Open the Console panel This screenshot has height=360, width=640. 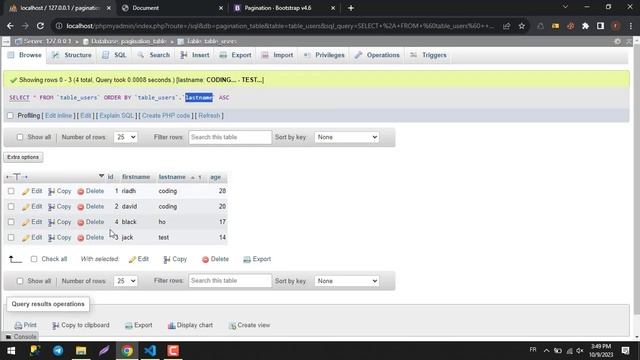(21, 337)
